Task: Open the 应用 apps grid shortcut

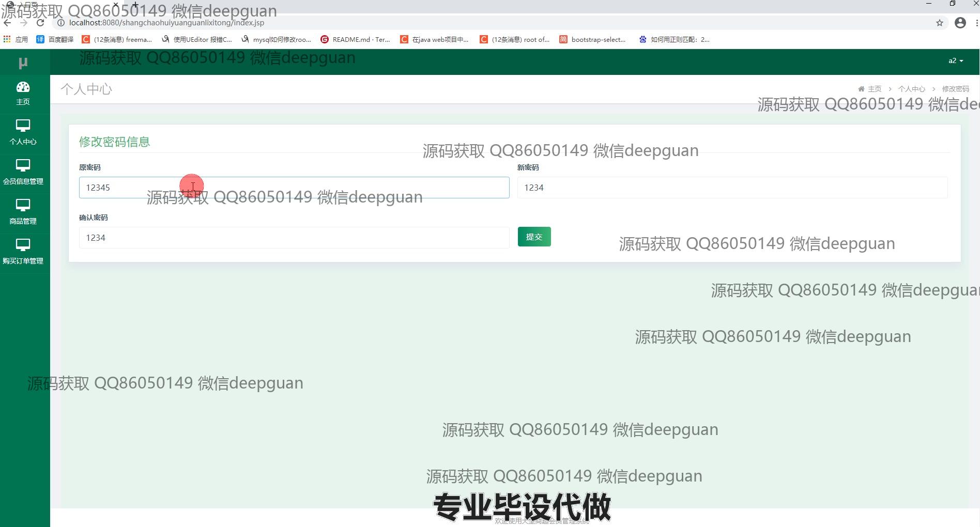Action: pyautogui.click(x=16, y=39)
